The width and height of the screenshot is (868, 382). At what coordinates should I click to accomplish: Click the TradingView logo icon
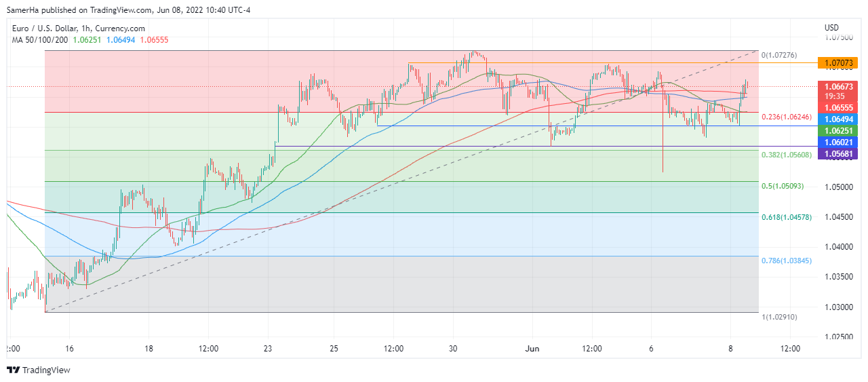[13, 370]
